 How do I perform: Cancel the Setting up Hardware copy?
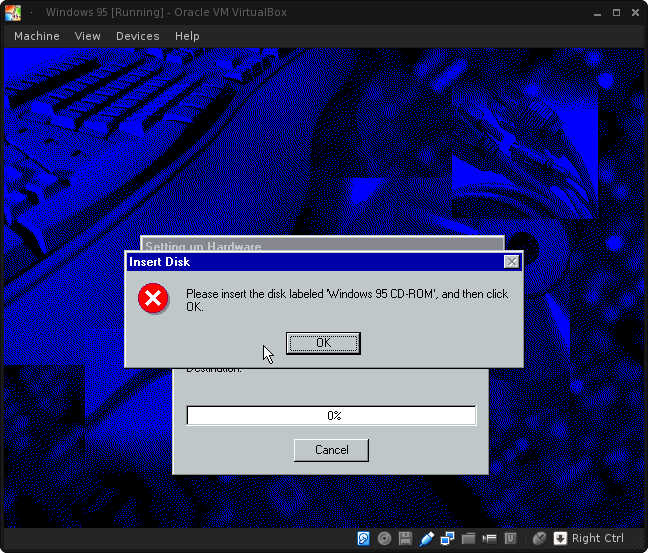point(331,450)
